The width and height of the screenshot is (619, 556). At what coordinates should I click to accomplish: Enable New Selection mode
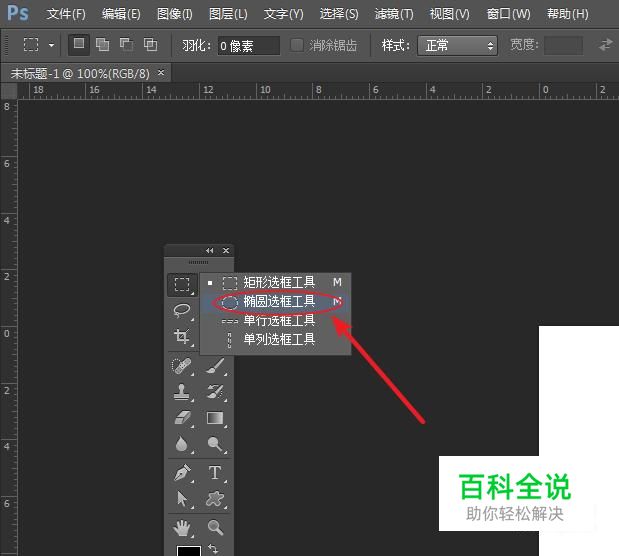click(79, 44)
